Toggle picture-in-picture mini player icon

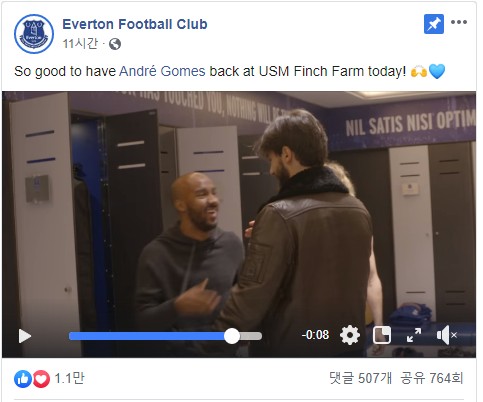click(382, 335)
